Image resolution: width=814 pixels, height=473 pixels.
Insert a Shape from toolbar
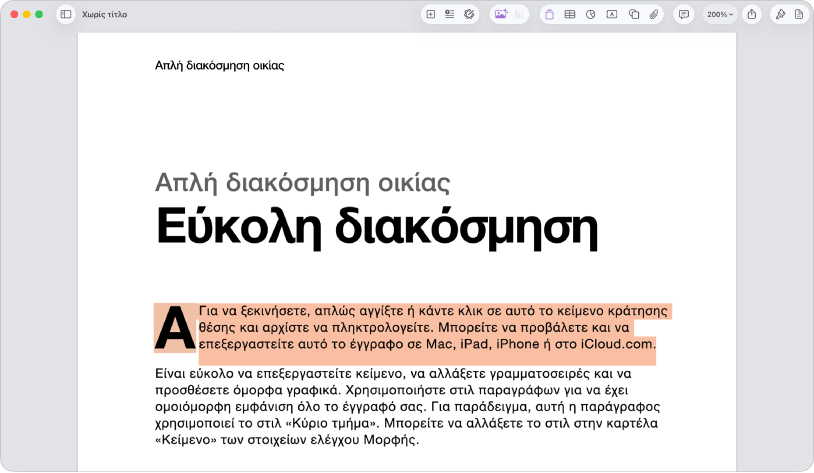point(633,15)
